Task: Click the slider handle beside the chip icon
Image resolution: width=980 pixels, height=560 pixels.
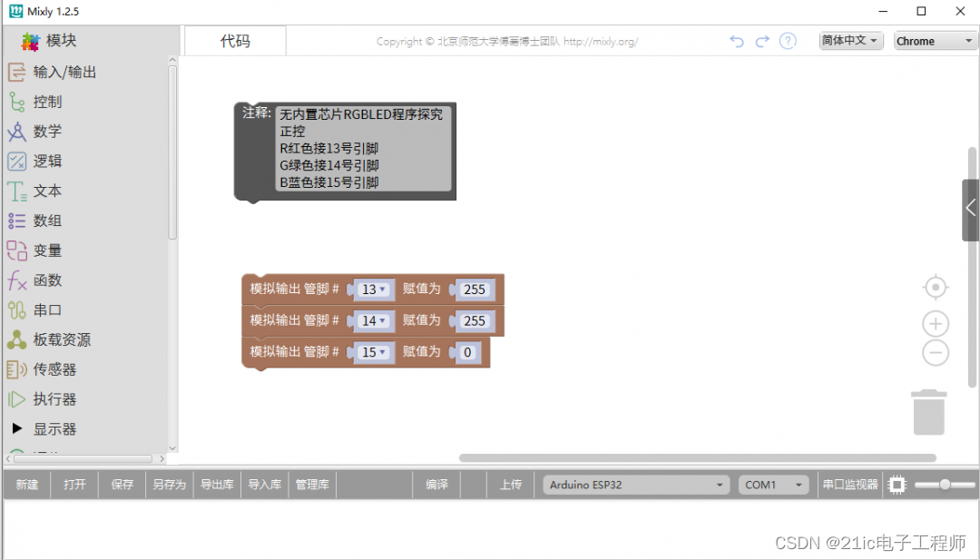Action: tap(945, 485)
